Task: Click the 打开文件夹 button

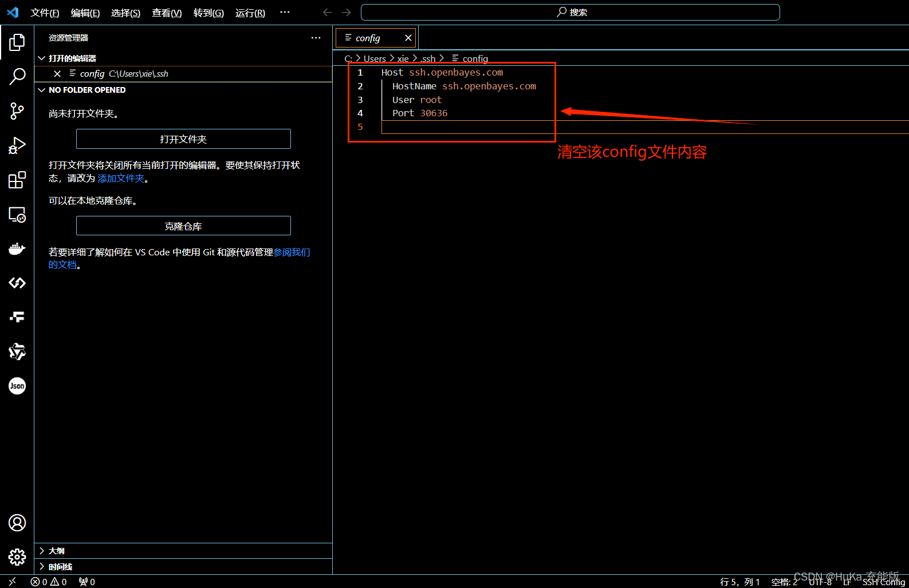Action: click(183, 139)
